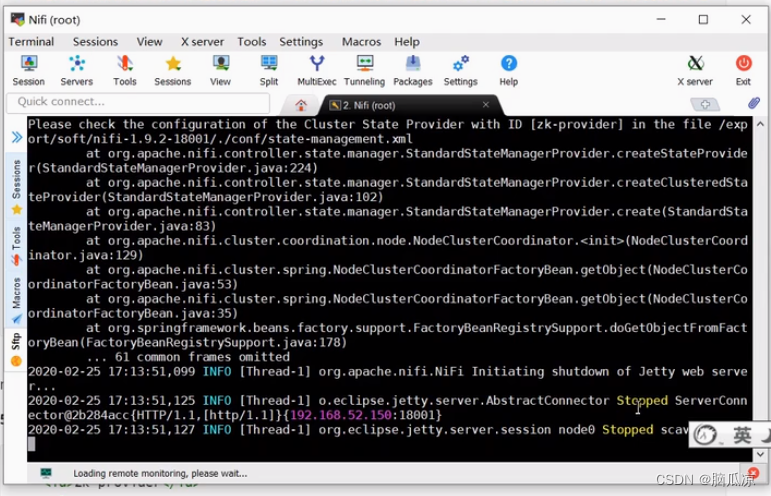Click the remote monitoring monitor icon

[x=46, y=473]
